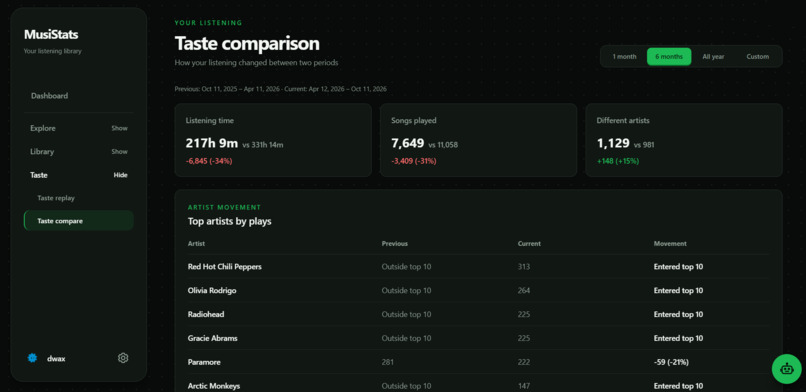This screenshot has width=806, height=392.
Task: Open the settings gear icon
Action: pyautogui.click(x=123, y=358)
